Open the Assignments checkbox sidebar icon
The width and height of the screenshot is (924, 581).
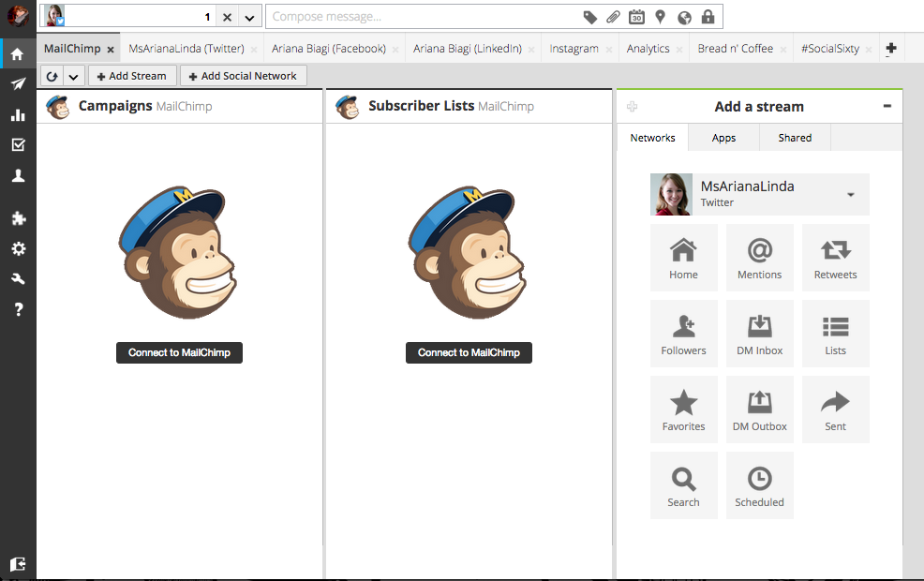[x=18, y=144]
